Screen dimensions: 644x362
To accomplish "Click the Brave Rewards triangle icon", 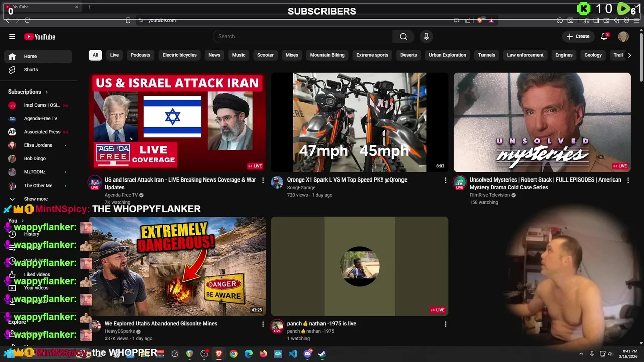I will [491, 20].
